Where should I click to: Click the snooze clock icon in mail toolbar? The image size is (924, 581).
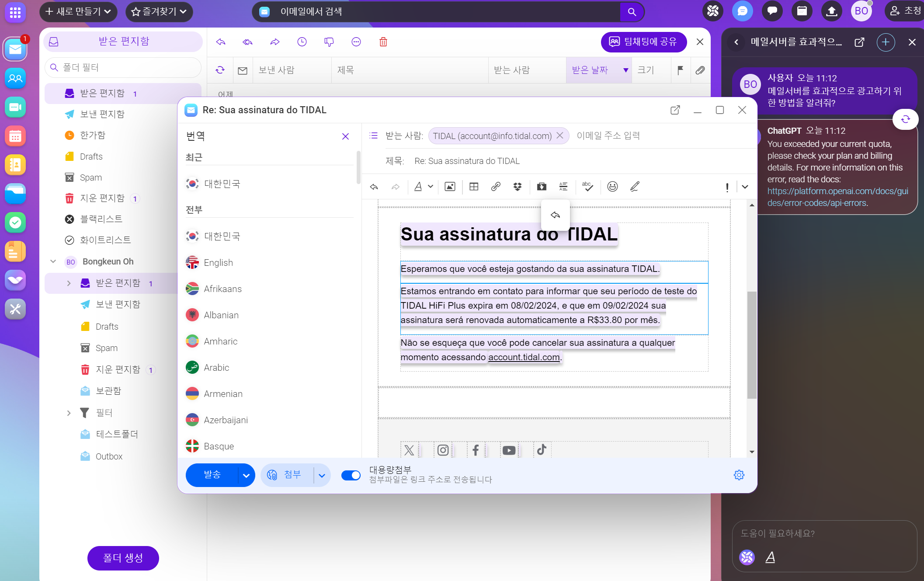[302, 42]
